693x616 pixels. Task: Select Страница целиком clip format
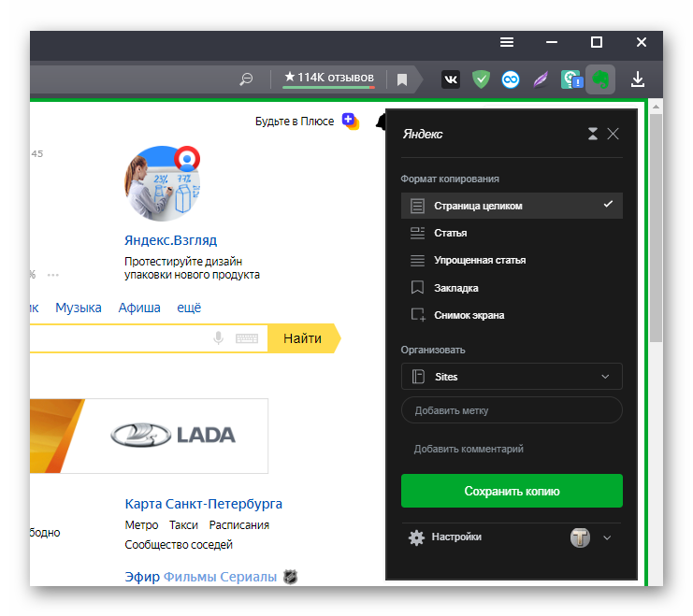coord(512,206)
